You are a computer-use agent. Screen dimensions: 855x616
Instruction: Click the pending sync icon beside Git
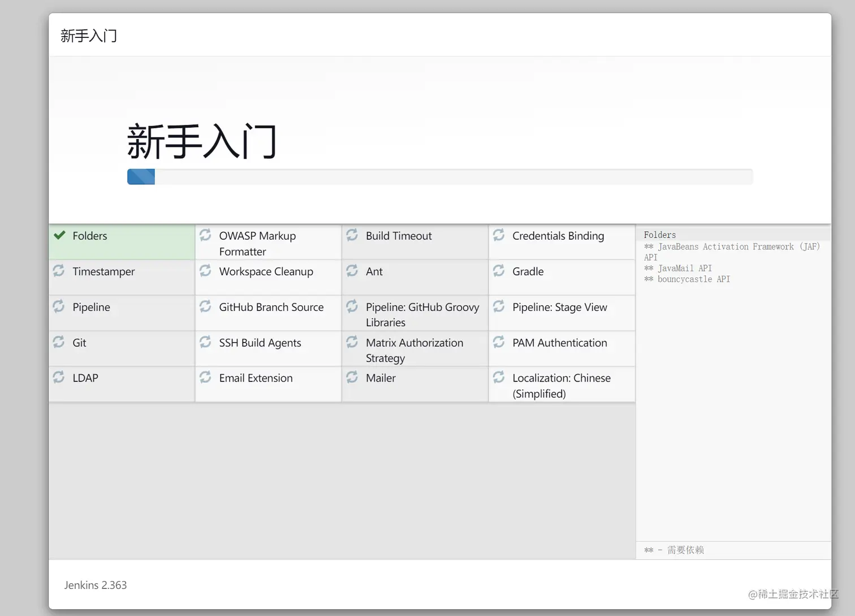(x=59, y=342)
